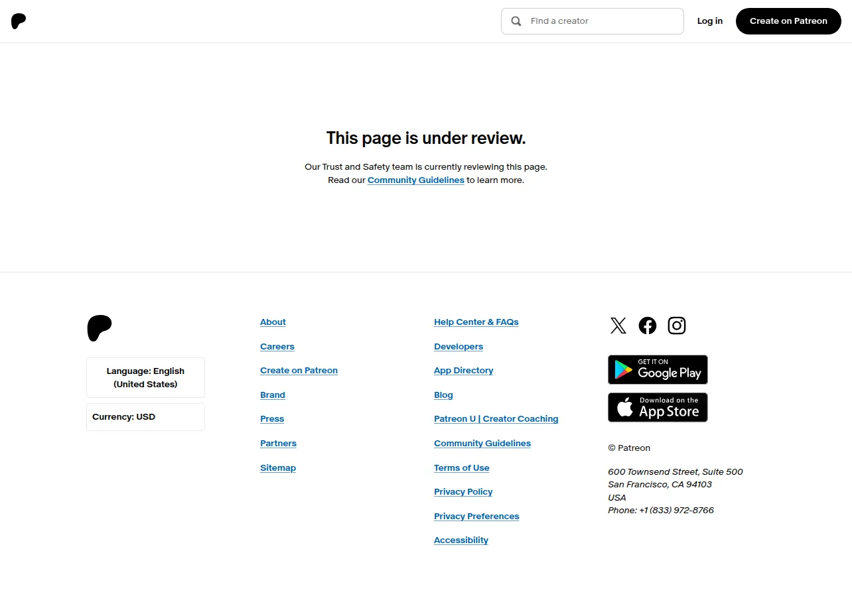Open Help Center & FAQs link
Screen dimensions: 852x616
[476, 322]
